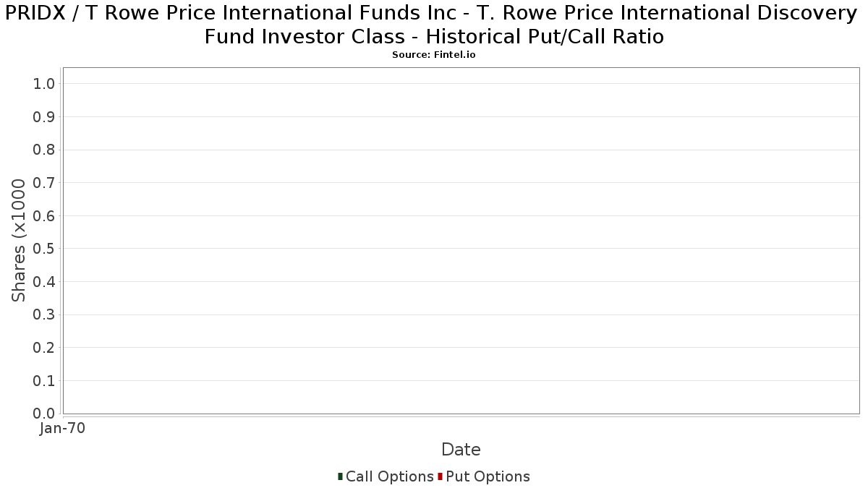
Task: Select the 0.5 y-axis tick label
Action: click(x=44, y=249)
